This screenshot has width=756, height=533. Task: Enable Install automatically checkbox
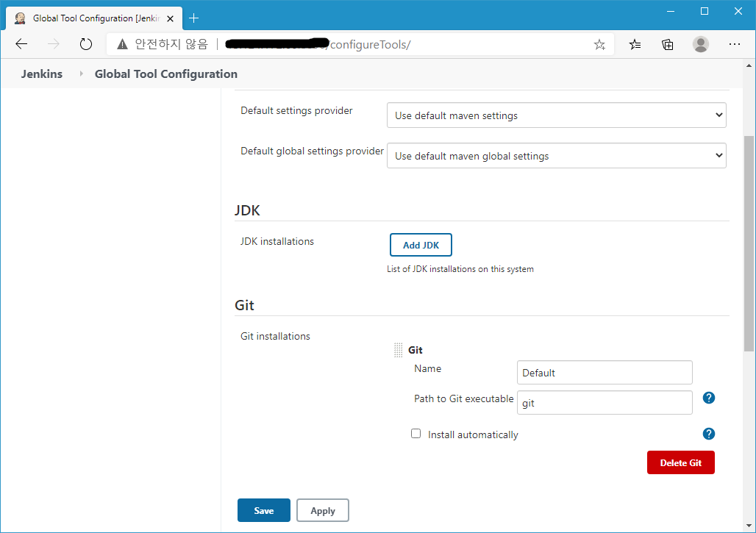pyautogui.click(x=416, y=433)
